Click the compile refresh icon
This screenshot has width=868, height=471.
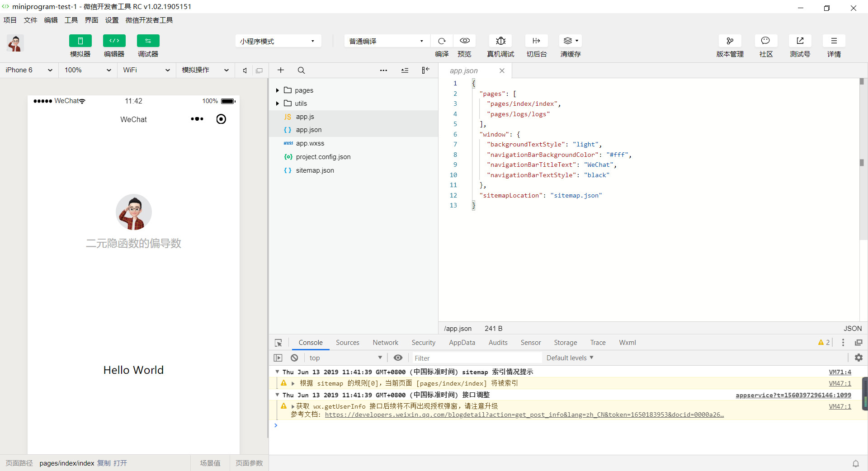tap(442, 41)
